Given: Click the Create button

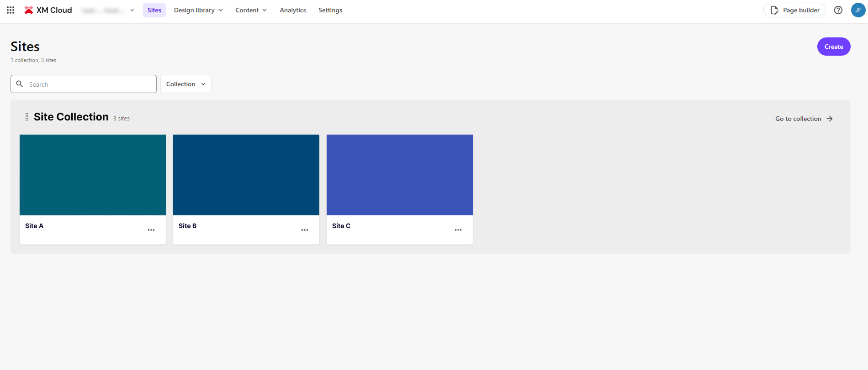Looking at the screenshot, I should (x=833, y=47).
